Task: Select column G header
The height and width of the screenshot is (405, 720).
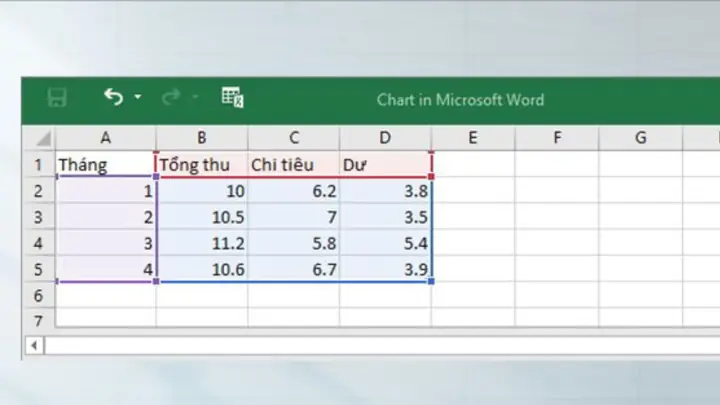Action: pyautogui.click(x=641, y=138)
